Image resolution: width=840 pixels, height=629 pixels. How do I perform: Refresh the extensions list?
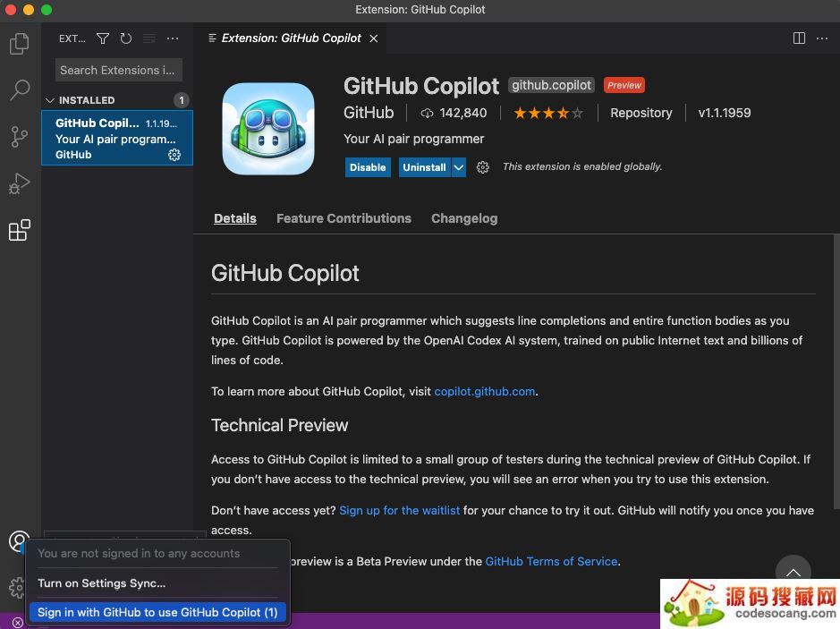click(126, 38)
